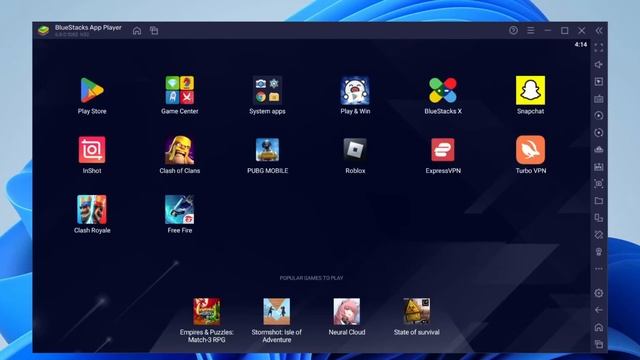Screen dimensions: 640x360
Task: Click "POPULAR GAMES TO PLAY" heading
Action: (x=311, y=278)
